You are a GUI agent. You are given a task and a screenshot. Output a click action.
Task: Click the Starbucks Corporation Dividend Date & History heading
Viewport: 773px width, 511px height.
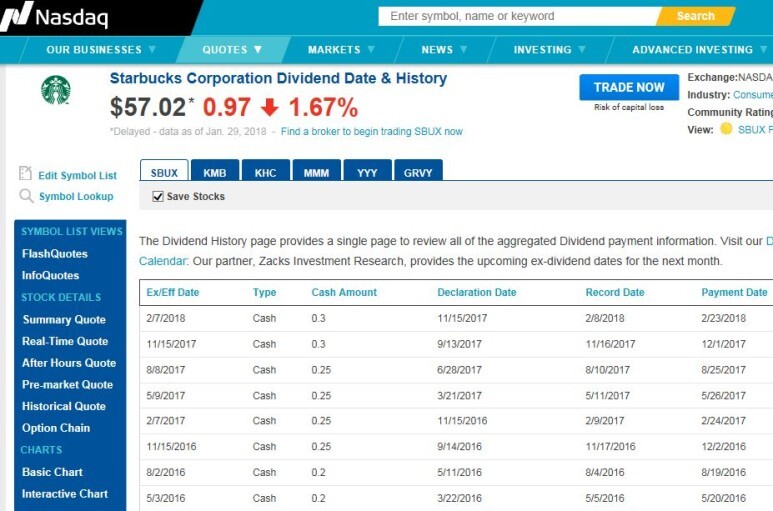coord(278,78)
